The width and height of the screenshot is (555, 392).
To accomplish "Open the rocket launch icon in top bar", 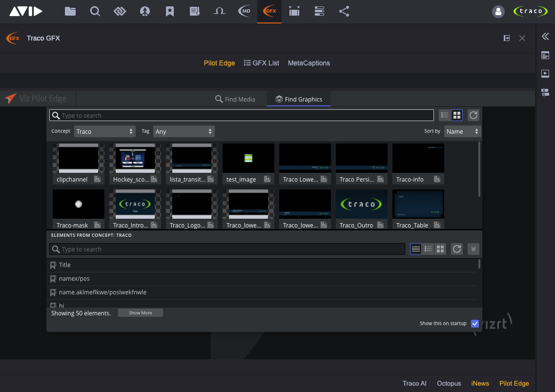I will 145,11.
